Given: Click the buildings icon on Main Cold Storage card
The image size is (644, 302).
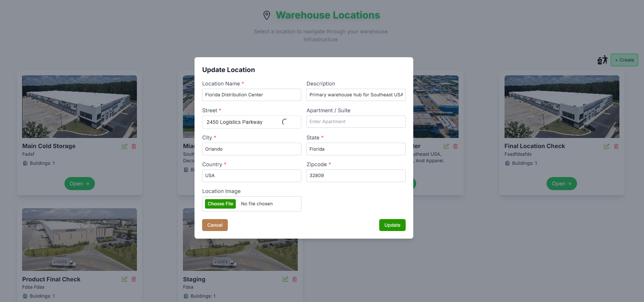Looking at the screenshot, I should tap(25, 163).
